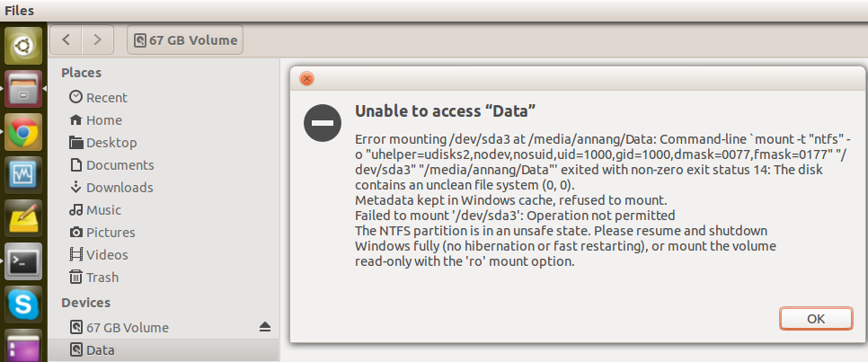This screenshot has height=362, width=868.
Task: Open the Downloads folder in sidebar
Action: click(x=119, y=187)
